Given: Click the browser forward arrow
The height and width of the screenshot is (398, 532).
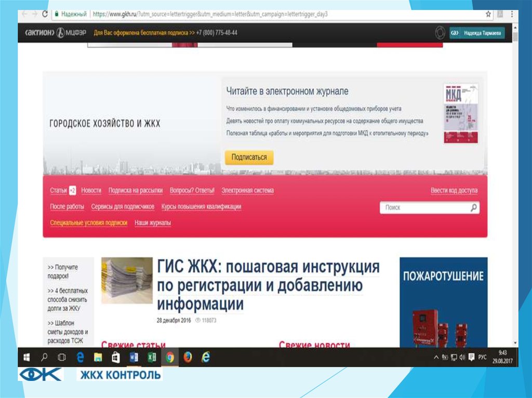Looking at the screenshot, I should [x=35, y=14].
